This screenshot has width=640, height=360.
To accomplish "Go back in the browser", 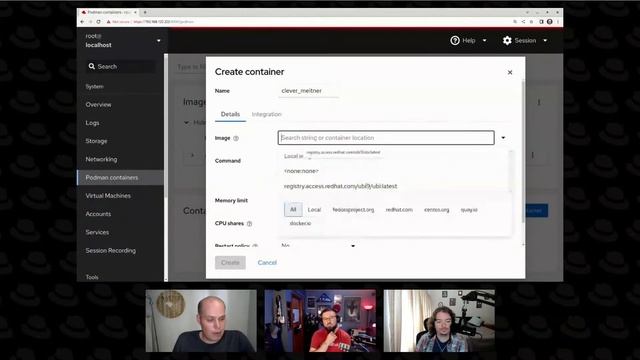I will pos(82,22).
